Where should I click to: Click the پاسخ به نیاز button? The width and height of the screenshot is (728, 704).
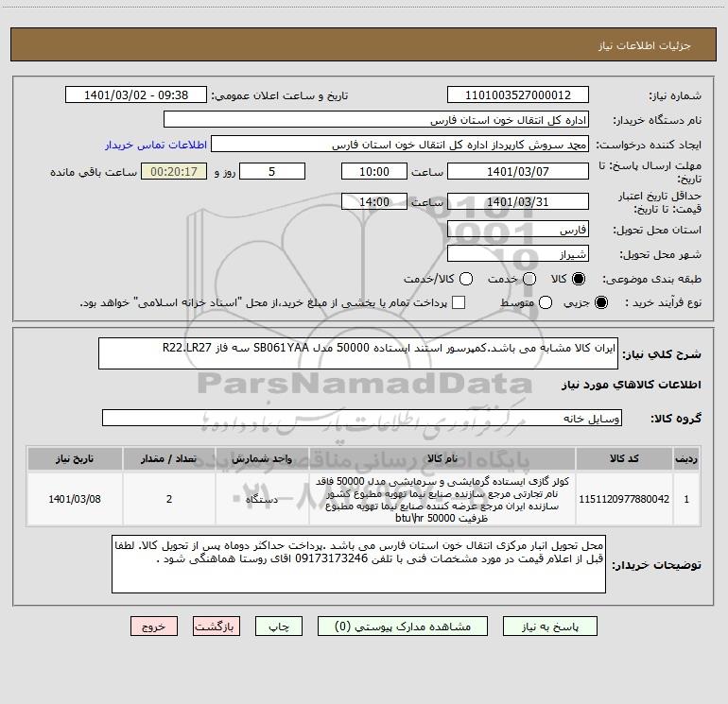pos(549,627)
